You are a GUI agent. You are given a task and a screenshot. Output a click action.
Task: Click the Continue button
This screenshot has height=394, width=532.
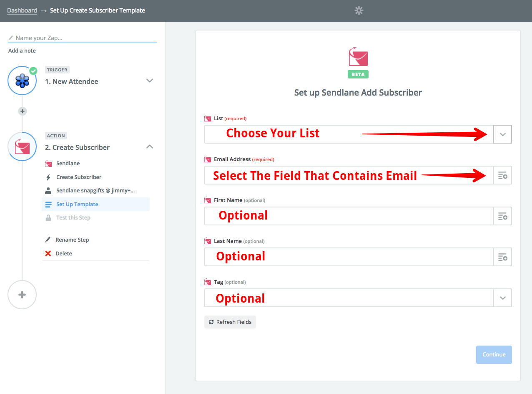tap(494, 354)
